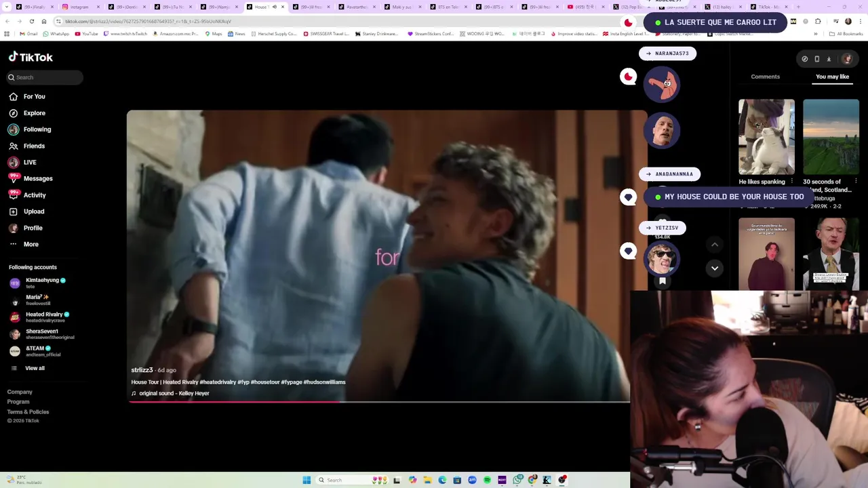The height and width of the screenshot is (488, 868).
Task: Click the download app icon in TikTok top bar
Action: point(829,59)
